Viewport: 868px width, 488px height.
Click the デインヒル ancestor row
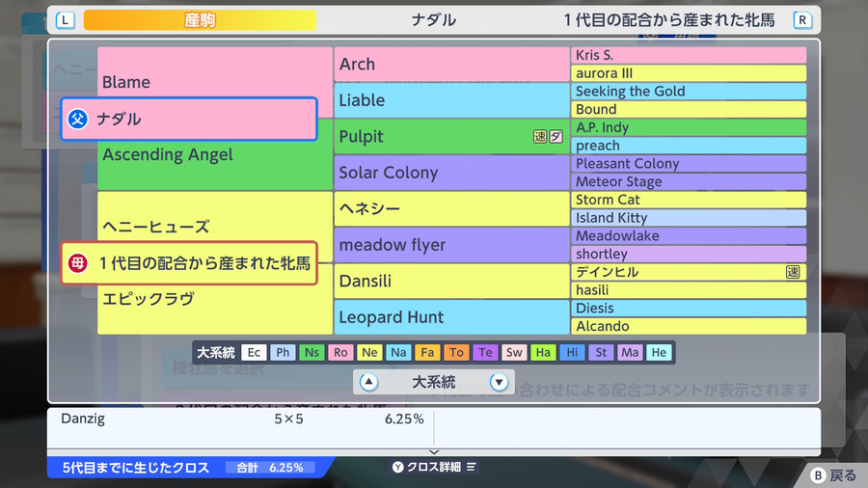click(688, 272)
